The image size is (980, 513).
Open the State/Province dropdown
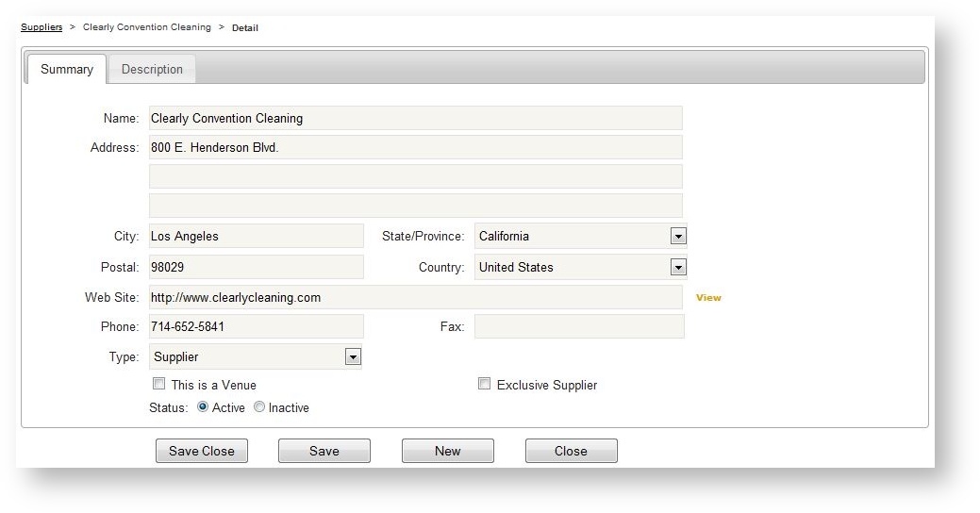(x=677, y=237)
